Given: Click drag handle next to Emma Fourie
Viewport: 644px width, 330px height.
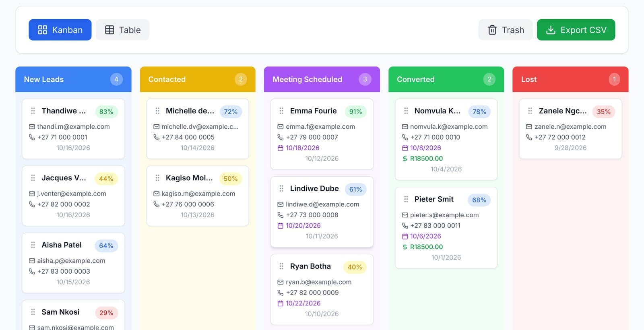Looking at the screenshot, I should click(x=281, y=111).
